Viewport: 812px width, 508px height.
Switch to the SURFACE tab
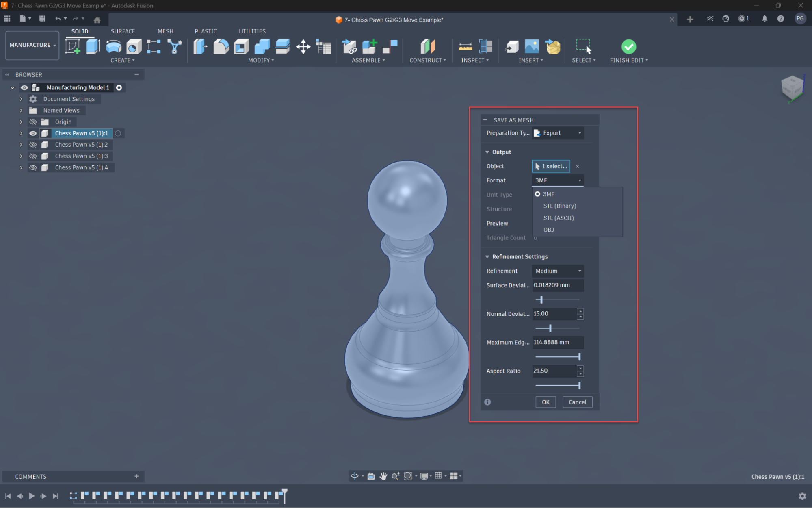click(x=123, y=31)
